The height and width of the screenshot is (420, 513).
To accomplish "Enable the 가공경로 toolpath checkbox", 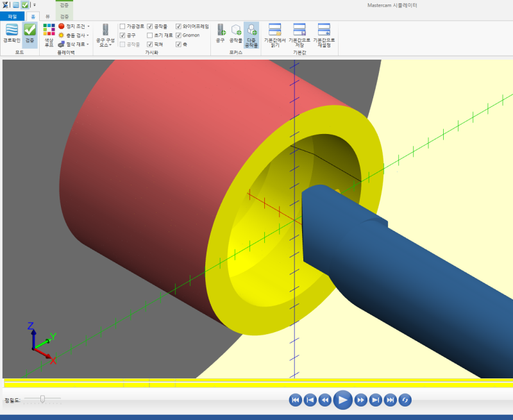I will tap(122, 26).
